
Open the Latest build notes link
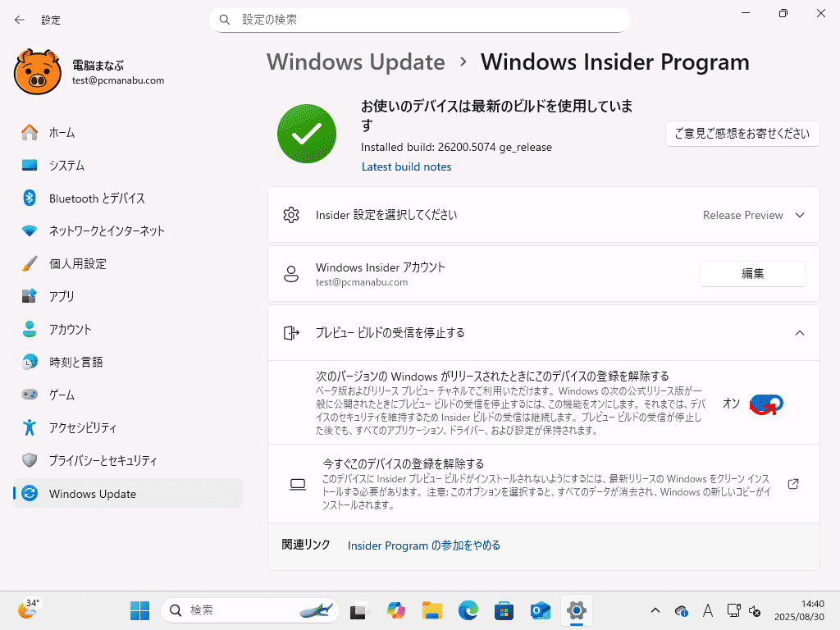(406, 167)
